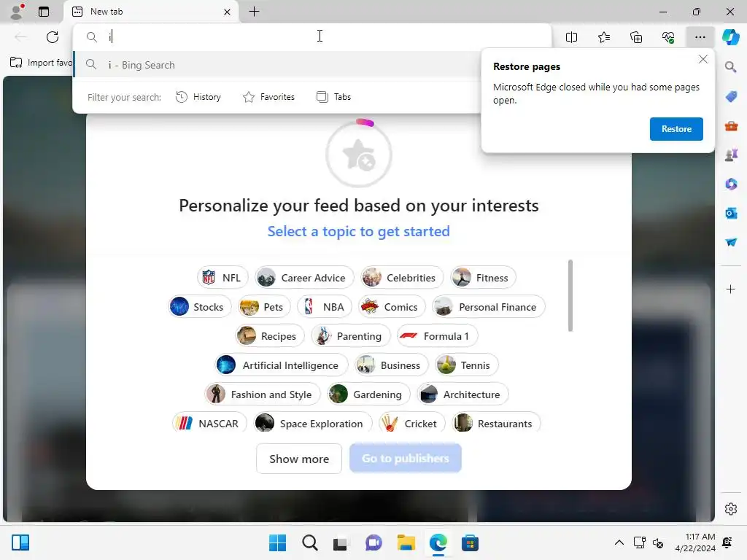Open a new tab with plus icon
The height and width of the screenshot is (560, 747).
255,12
